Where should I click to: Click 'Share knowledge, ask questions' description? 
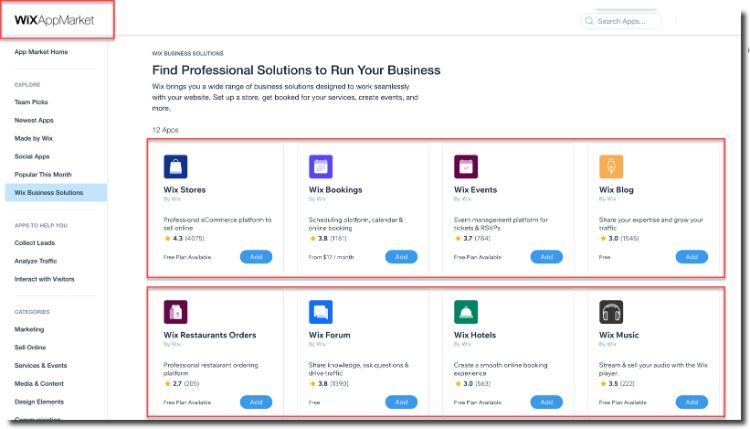point(359,369)
